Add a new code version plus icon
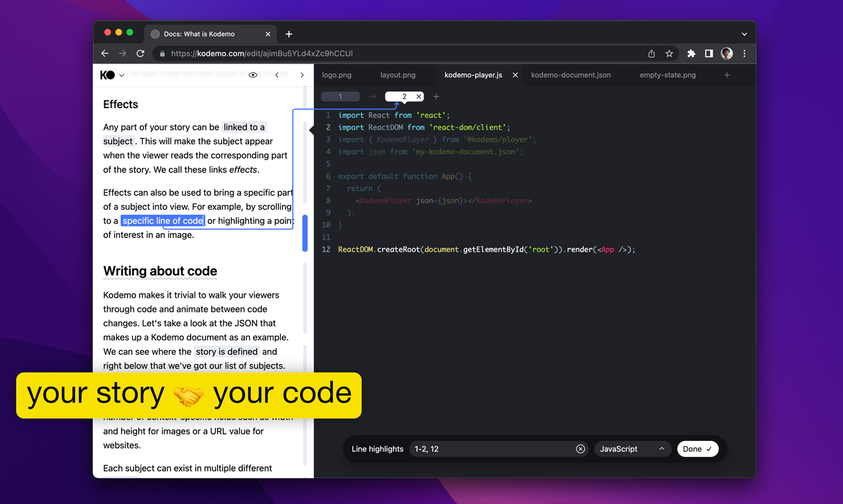This screenshot has width=843, height=504. (436, 97)
